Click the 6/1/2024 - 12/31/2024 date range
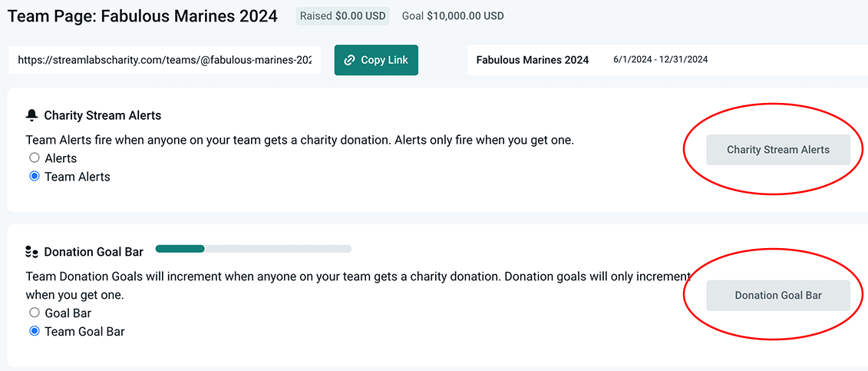868x371 pixels. 660,60
